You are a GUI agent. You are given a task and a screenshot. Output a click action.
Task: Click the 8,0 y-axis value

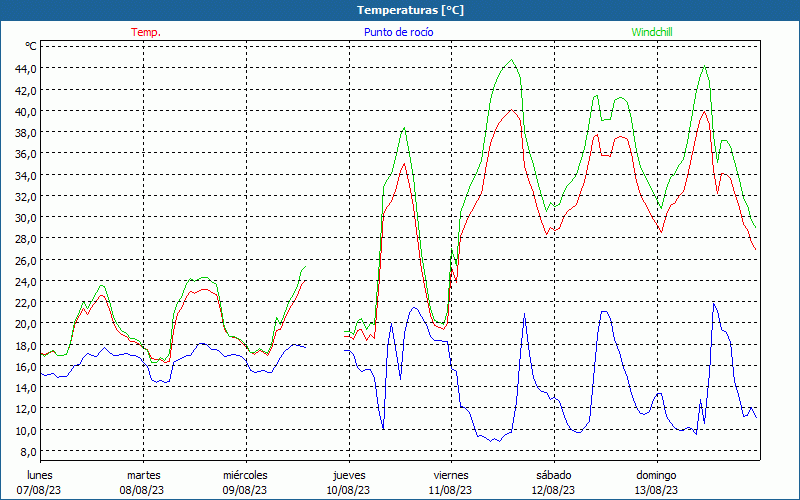(28, 451)
